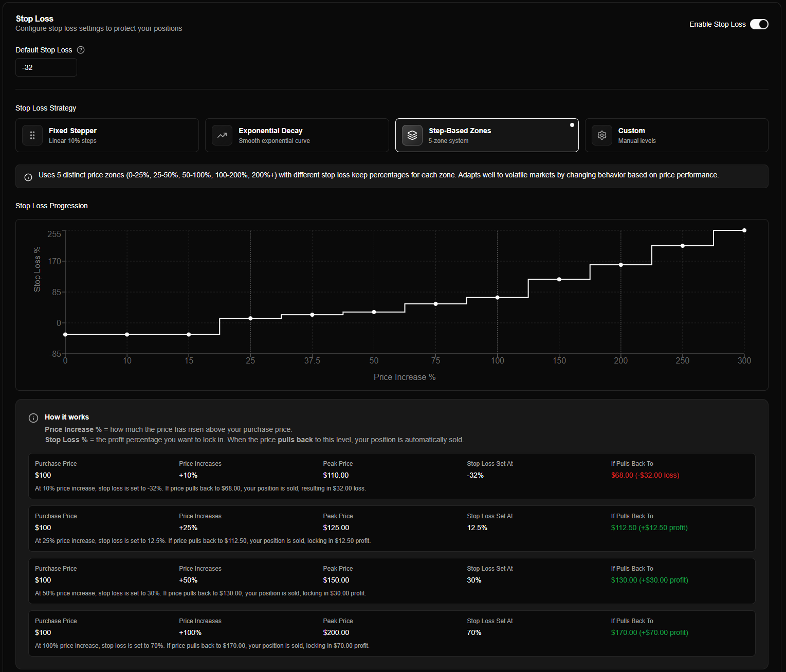Viewport: 786px width, 672px height.
Task: Click the active indicator dot on Step-Based Zones card
Action: point(572,124)
